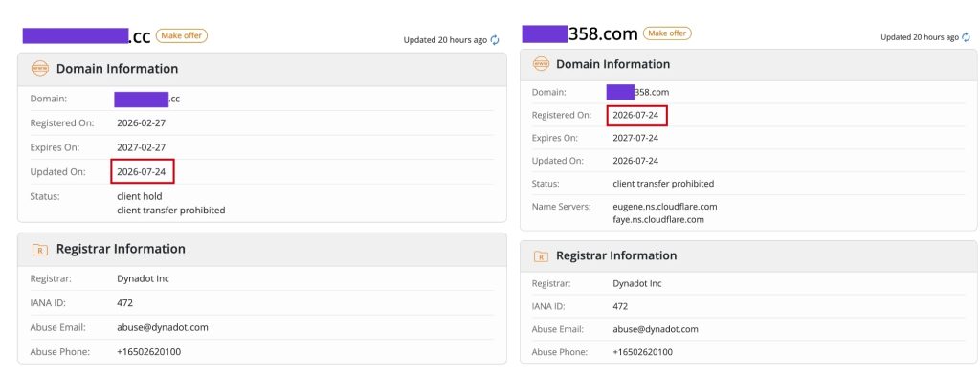The width and height of the screenshot is (980, 377).
Task: Select faye.ns.cloudflare.com name server
Action: 658,219
